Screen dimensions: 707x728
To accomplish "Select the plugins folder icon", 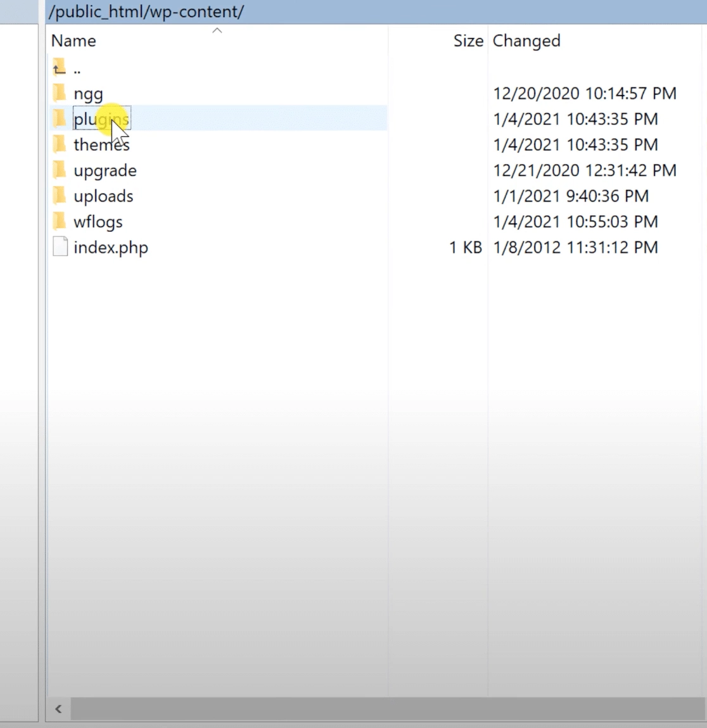I will pos(59,118).
